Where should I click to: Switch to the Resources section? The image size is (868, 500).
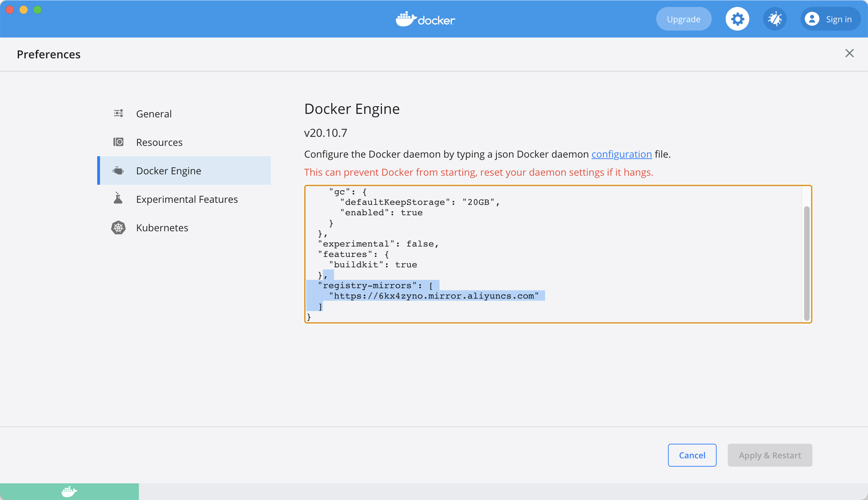(159, 142)
